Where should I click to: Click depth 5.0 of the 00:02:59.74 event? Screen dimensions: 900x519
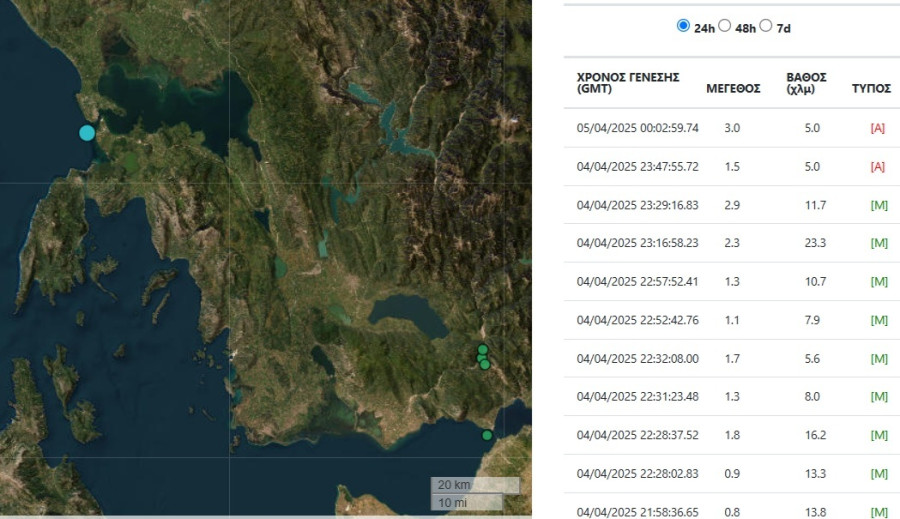[x=812, y=128]
